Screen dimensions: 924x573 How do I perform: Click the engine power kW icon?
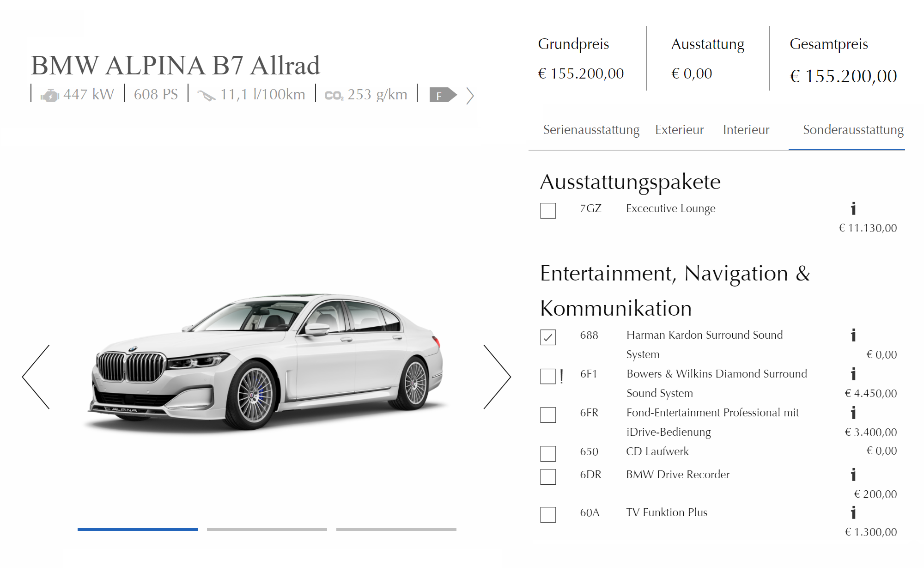click(49, 95)
